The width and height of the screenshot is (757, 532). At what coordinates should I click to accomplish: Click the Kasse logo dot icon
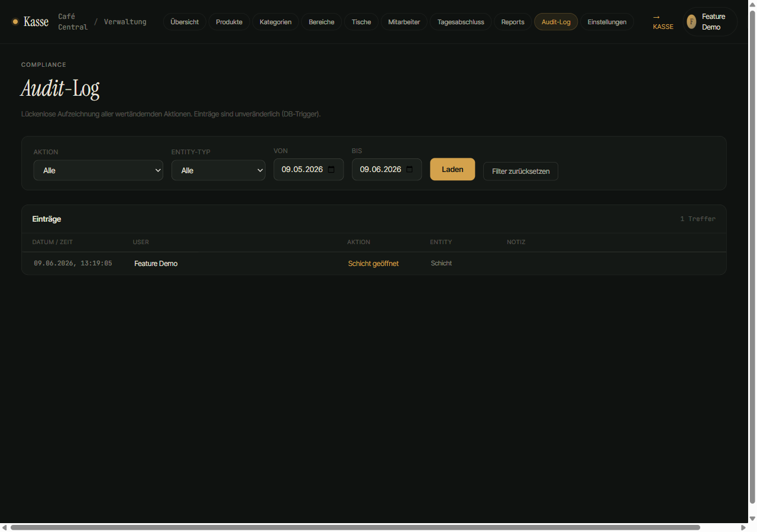point(15,22)
